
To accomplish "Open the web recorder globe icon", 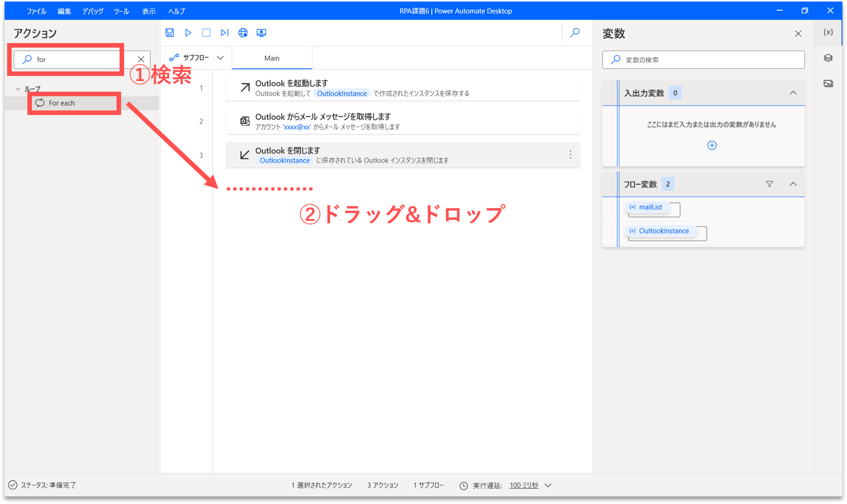I will point(243,33).
